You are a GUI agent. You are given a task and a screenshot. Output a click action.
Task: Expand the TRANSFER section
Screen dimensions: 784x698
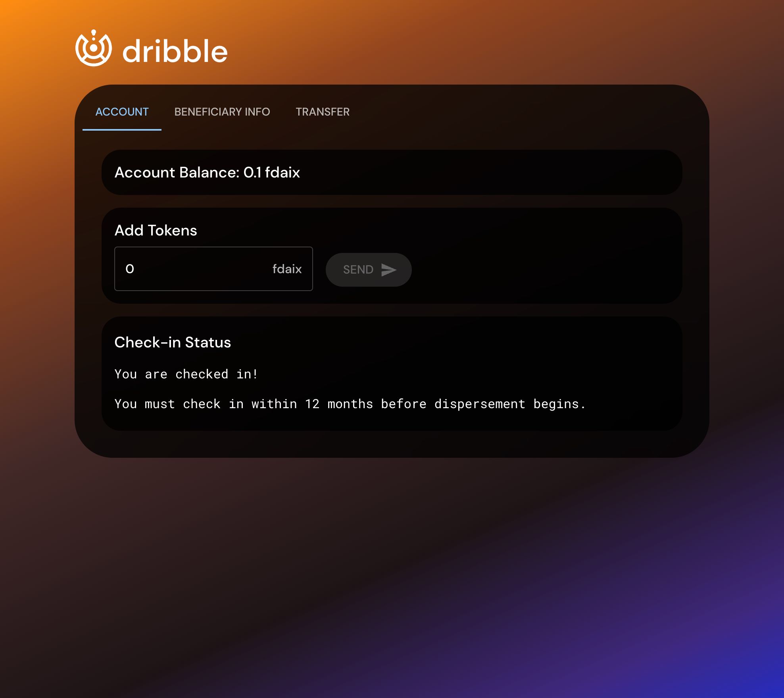(x=323, y=112)
